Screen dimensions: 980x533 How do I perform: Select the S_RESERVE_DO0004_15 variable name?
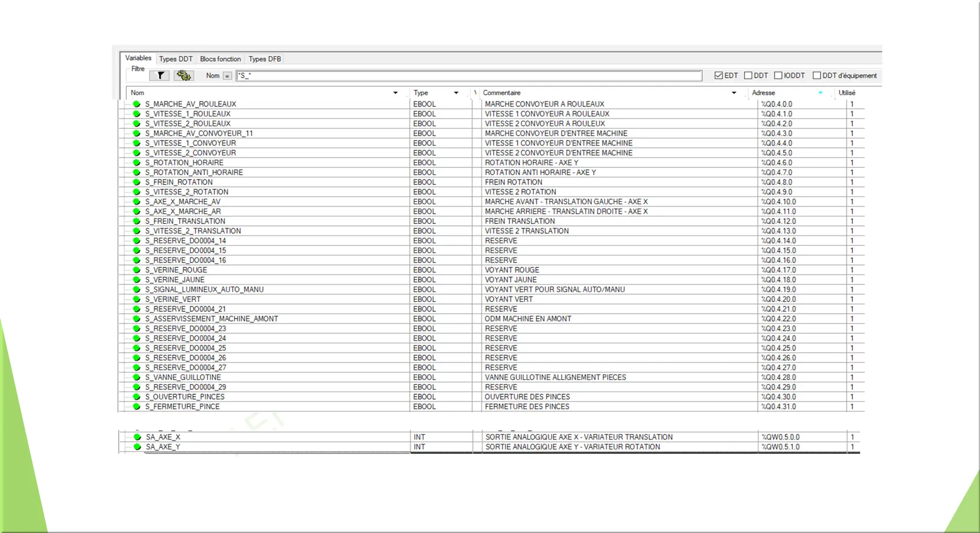point(186,251)
